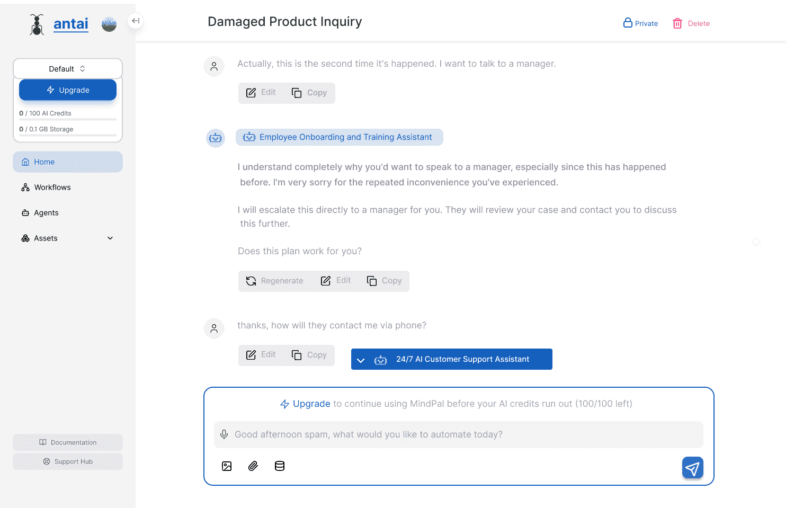This screenshot has height=508, width=812.
Task: Copy the 'contact me via phone' message
Action: pyautogui.click(x=309, y=355)
